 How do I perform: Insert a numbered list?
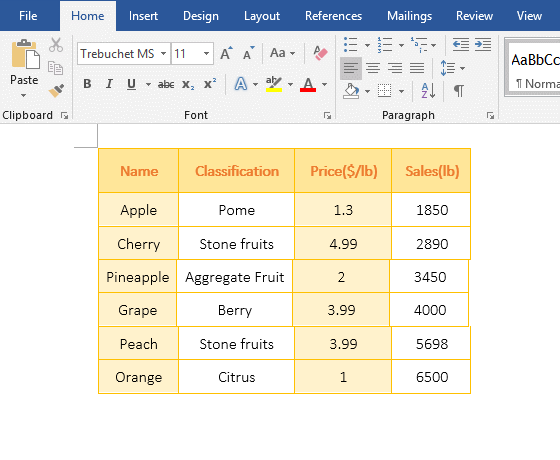click(x=385, y=45)
